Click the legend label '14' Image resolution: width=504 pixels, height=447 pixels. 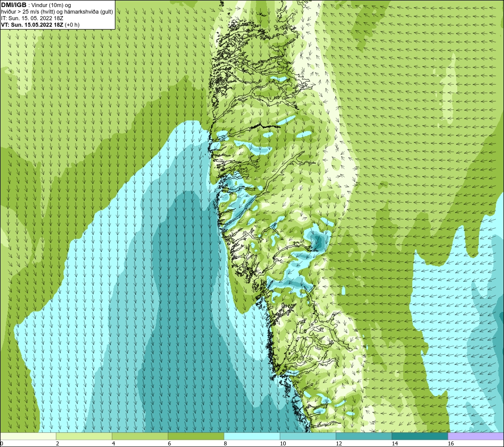[x=395, y=444]
